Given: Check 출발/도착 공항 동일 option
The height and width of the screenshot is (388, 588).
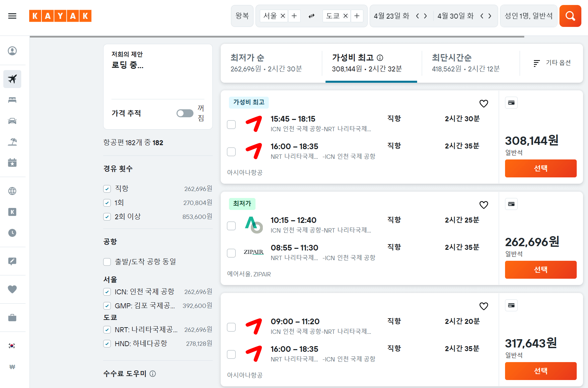Looking at the screenshot, I should 107,262.
